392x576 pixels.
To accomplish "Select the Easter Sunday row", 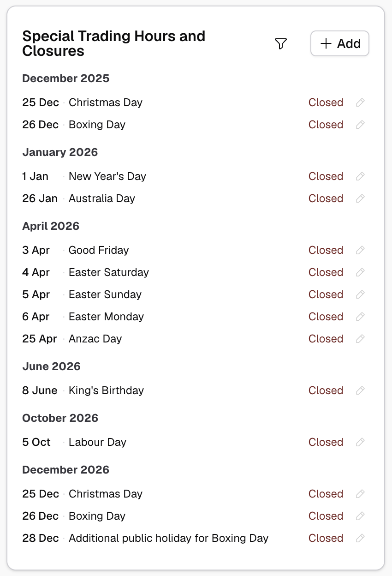I will click(105, 294).
